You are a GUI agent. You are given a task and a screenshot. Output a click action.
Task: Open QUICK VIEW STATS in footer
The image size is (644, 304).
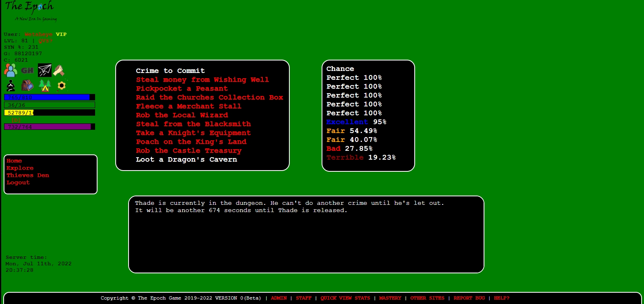point(345,298)
